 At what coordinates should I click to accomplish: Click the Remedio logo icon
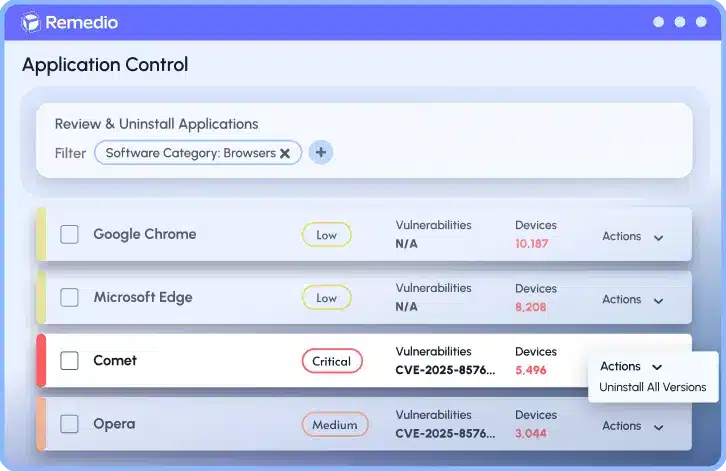click(x=31, y=22)
